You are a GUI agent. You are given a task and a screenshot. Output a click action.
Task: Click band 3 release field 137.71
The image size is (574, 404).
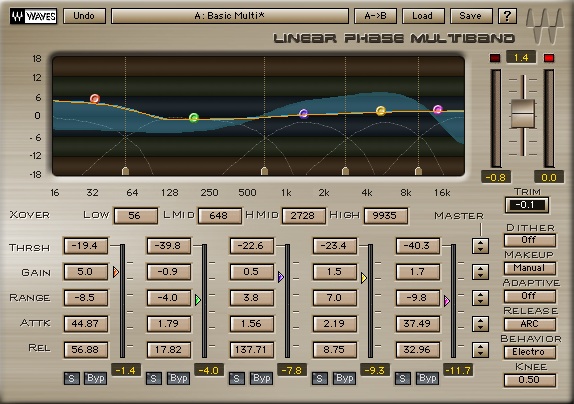(252, 350)
